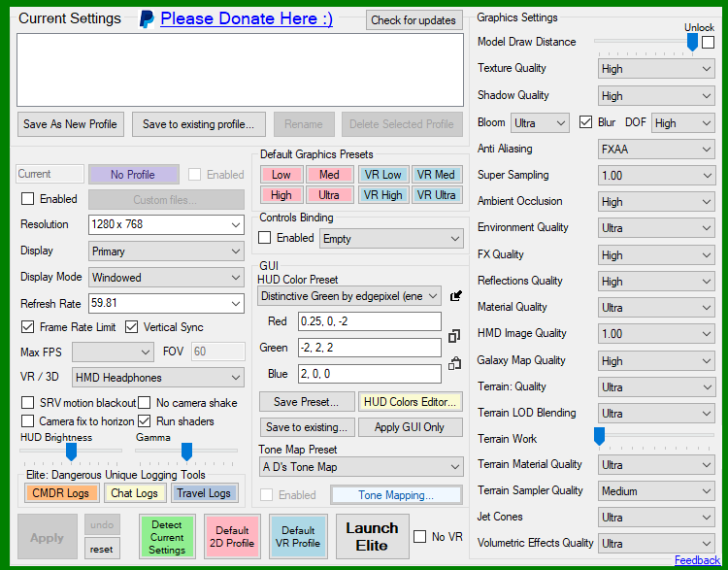Apply the Ultra graphics preset
This screenshot has height=570, width=728.
[x=330, y=195]
